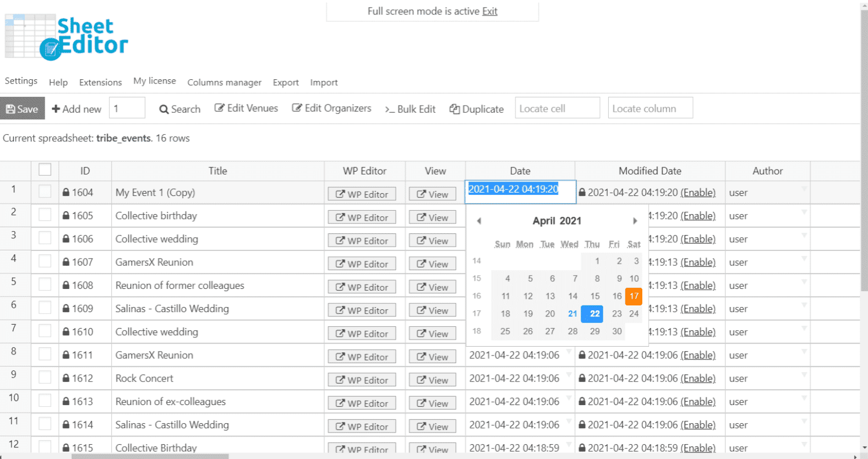Check the row checkbox for ID 1609
868x459 pixels.
pyautogui.click(x=45, y=308)
